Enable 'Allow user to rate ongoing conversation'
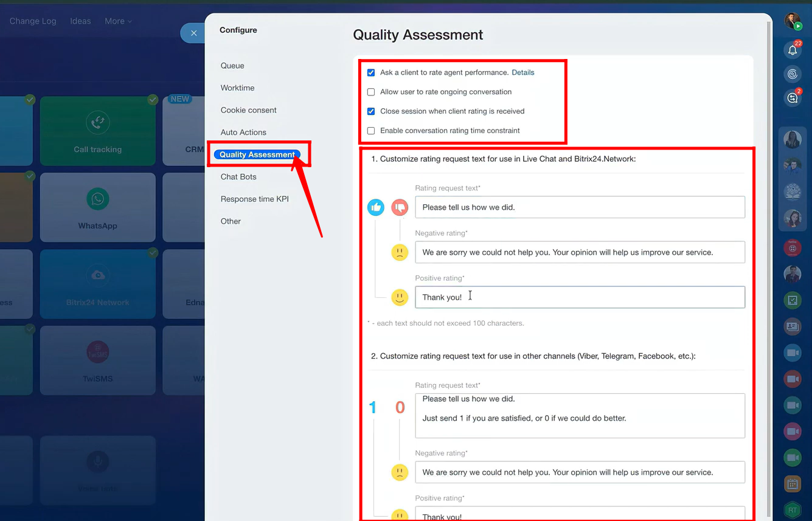Viewport: 812px width, 521px height. (371, 92)
